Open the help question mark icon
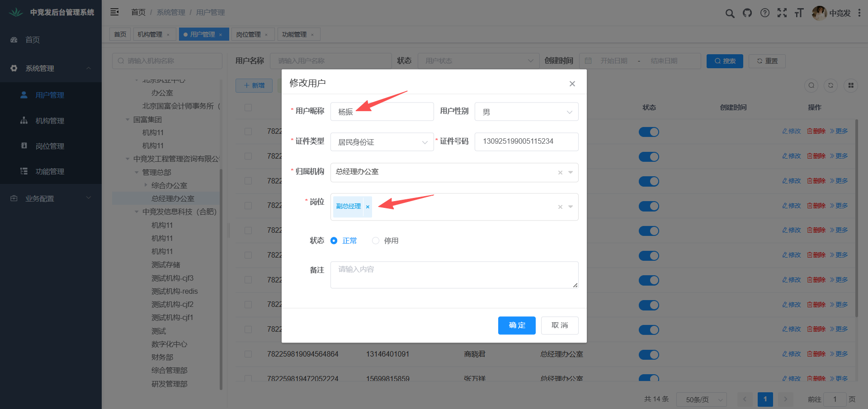868x409 pixels. (x=765, y=13)
